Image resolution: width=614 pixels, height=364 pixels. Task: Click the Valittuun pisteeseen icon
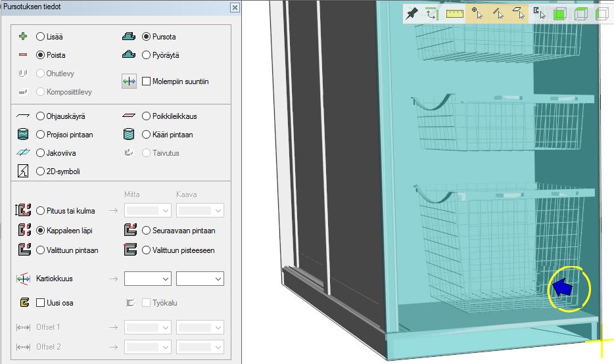pos(130,250)
